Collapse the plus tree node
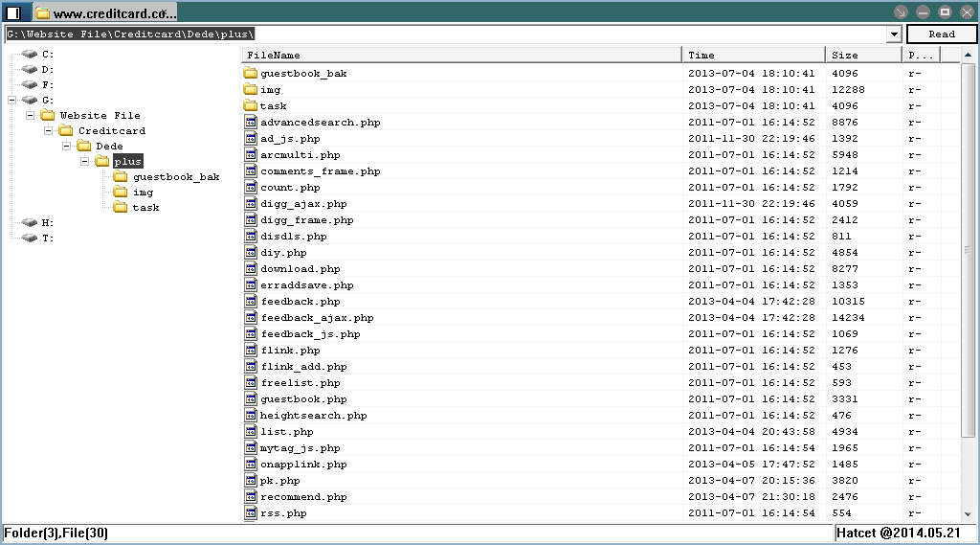This screenshot has height=545, width=980. pos(84,162)
